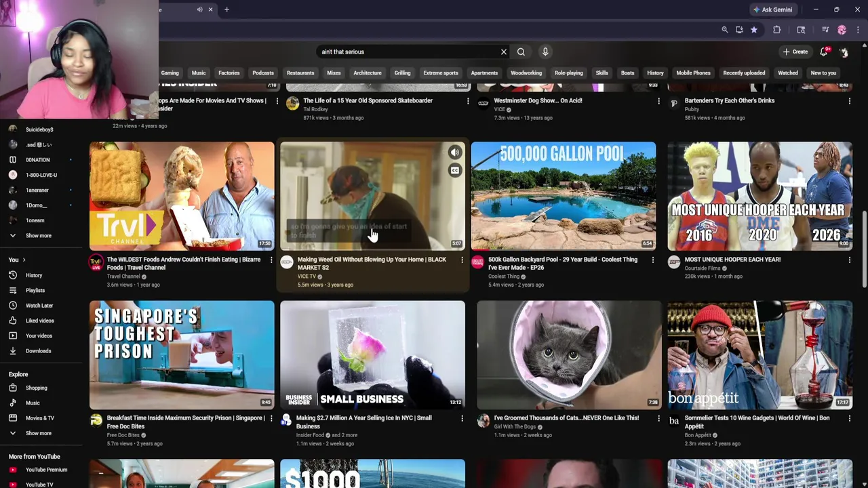This screenshot has height=488, width=868.
Task: Select the Watched filter chip
Action: point(788,73)
